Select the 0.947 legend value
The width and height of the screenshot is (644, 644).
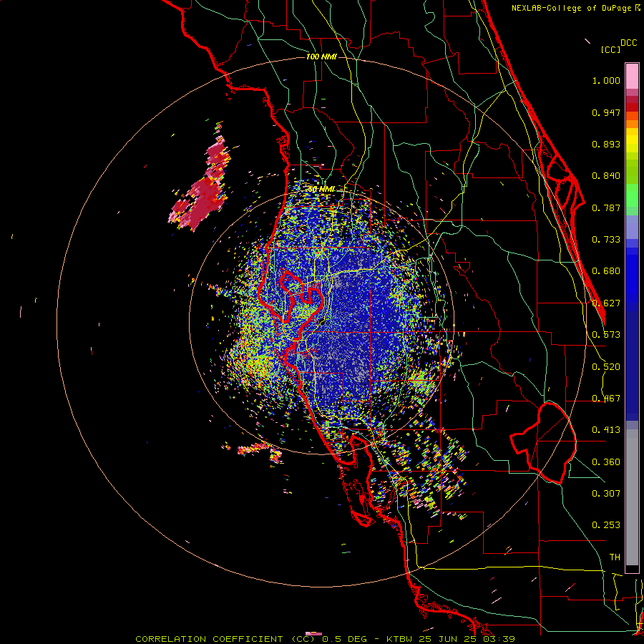606,112
